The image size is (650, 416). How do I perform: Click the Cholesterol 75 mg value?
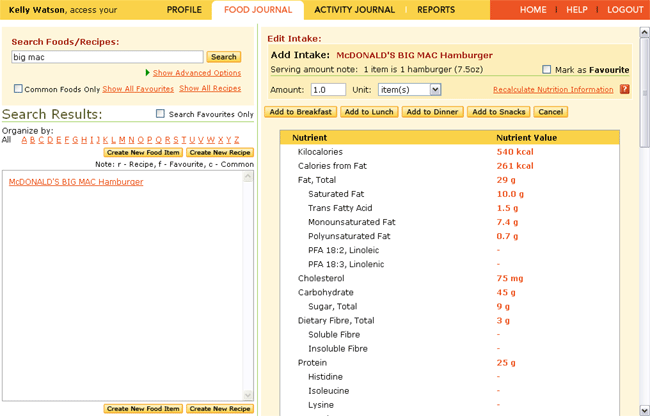click(510, 278)
